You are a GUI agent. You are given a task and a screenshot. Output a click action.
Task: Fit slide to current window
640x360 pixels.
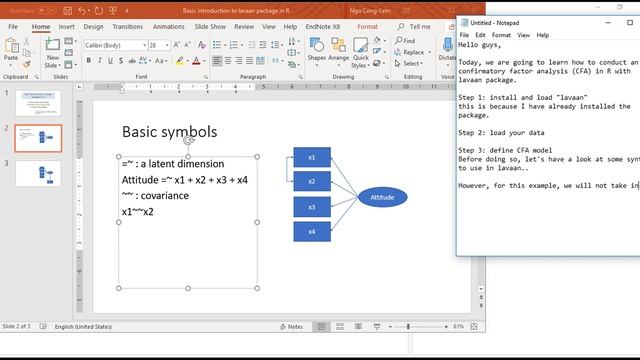tap(474, 327)
